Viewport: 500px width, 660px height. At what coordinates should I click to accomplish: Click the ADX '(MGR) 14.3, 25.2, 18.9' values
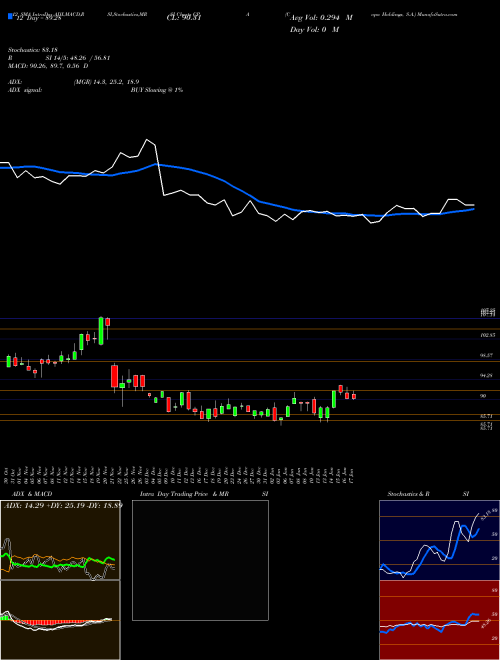[106, 82]
